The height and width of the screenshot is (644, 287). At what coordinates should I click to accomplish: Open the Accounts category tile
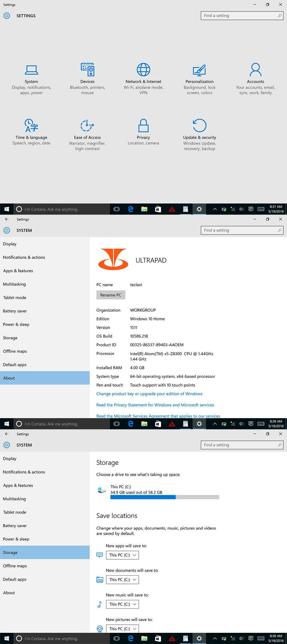255,79
